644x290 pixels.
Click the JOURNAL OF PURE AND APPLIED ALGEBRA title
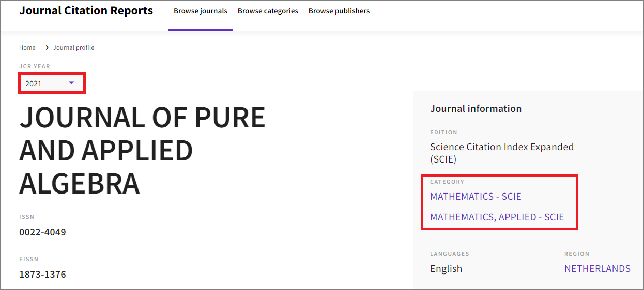pyautogui.click(x=142, y=151)
